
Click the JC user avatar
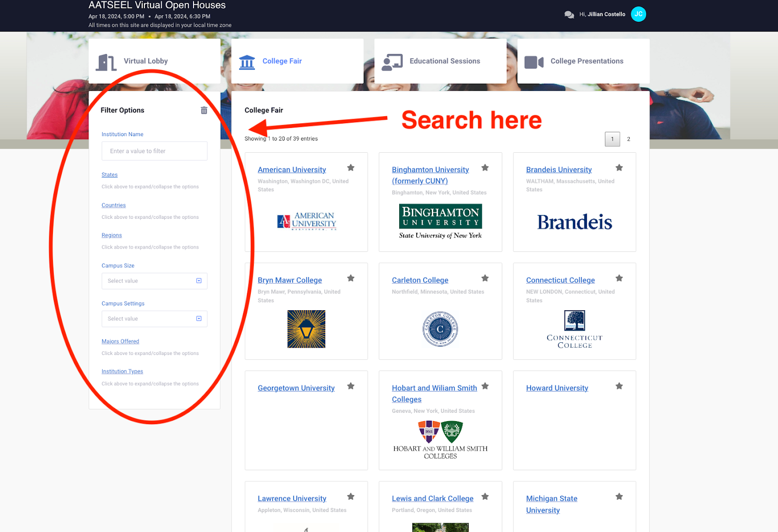coord(638,14)
